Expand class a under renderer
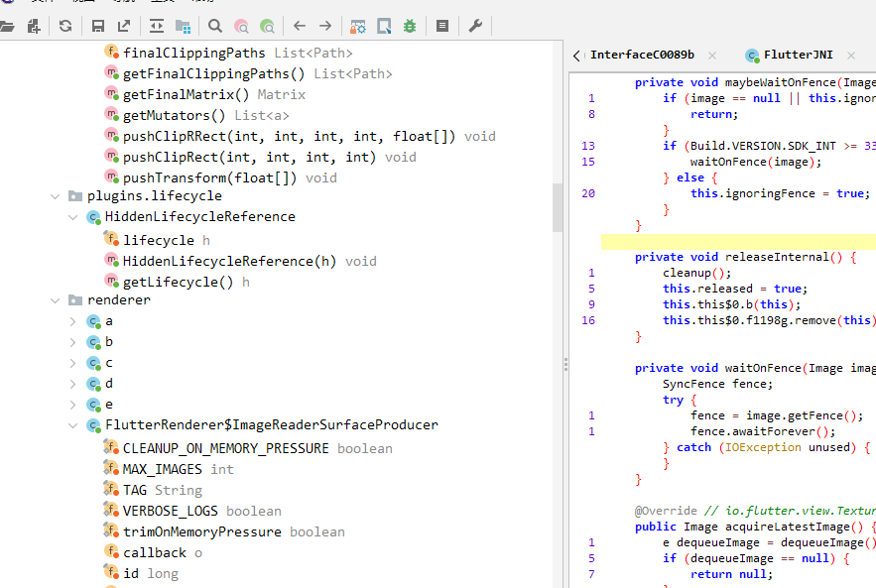 click(x=72, y=321)
